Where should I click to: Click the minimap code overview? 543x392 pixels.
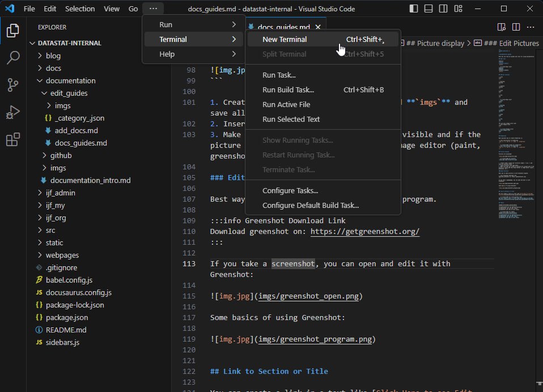coord(516,135)
